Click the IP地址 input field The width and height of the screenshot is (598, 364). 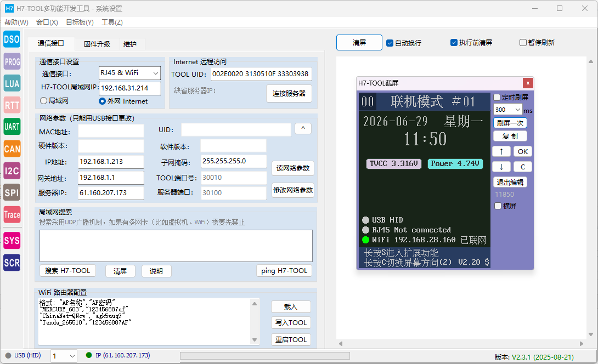tap(111, 162)
